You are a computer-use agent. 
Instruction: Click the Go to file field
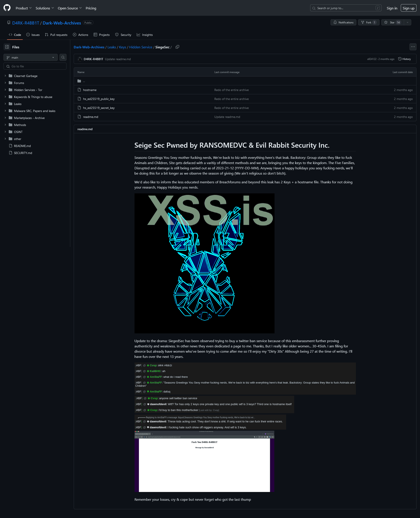click(35, 66)
